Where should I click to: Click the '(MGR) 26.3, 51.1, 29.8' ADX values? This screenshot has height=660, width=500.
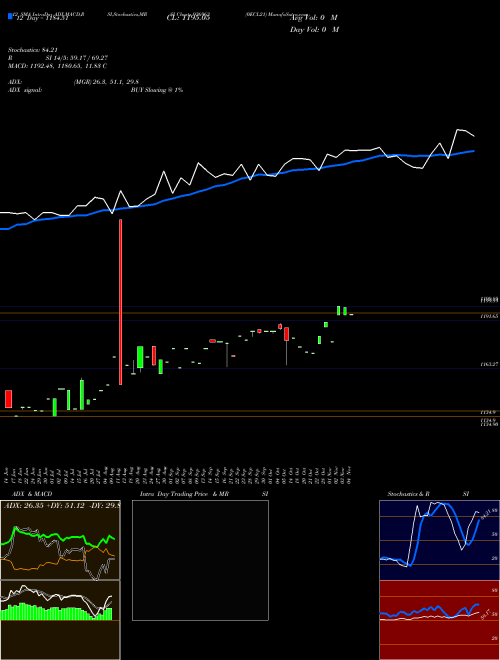click(106, 82)
